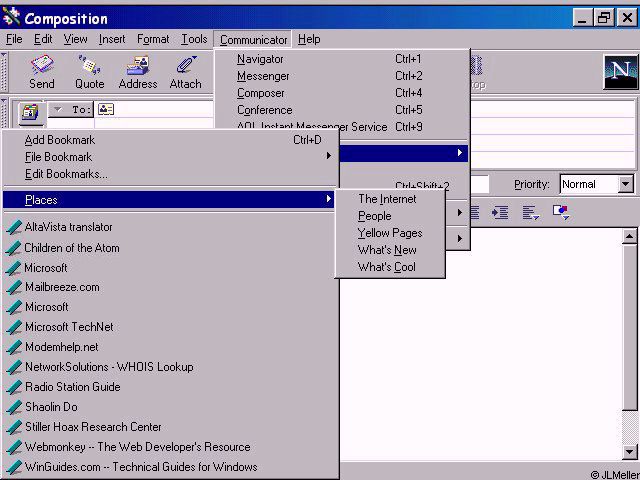Screen dimensions: 640x480
Task: Click the addressing tab icon left of To:
Action: (30, 111)
